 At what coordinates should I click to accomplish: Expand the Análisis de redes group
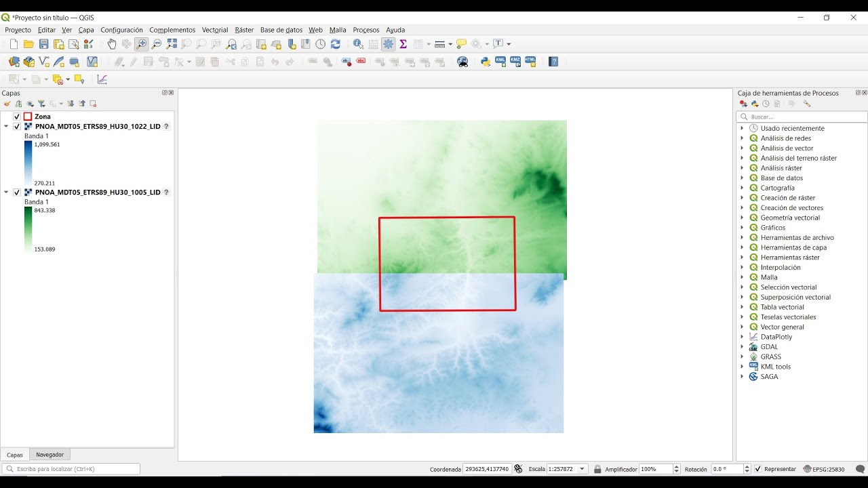[x=742, y=138]
